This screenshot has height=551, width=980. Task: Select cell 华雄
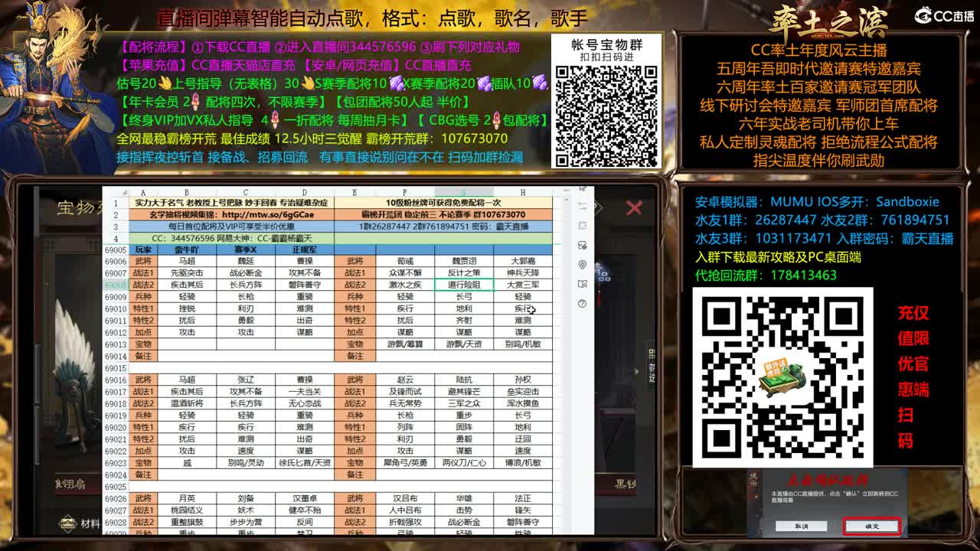pyautogui.click(x=464, y=498)
